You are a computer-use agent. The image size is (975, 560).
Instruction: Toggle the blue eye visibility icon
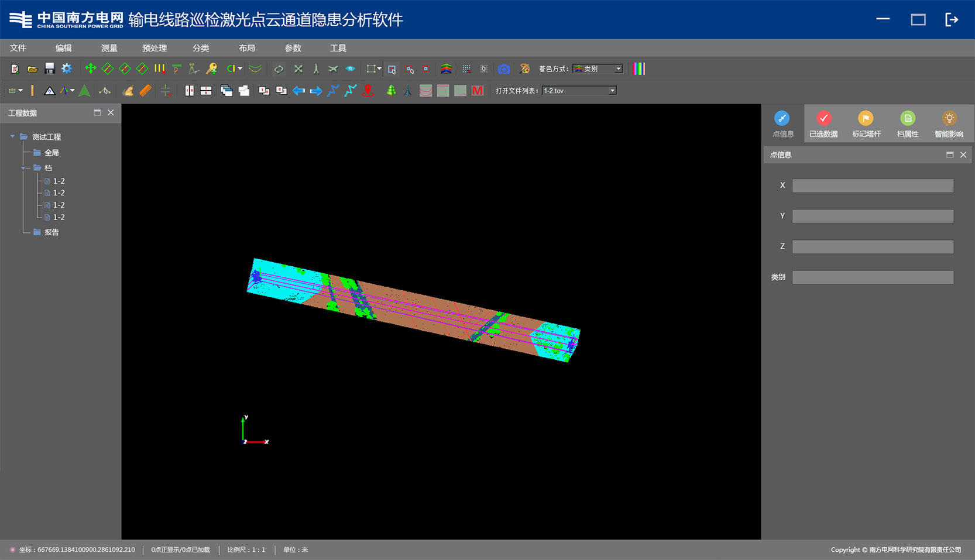350,69
